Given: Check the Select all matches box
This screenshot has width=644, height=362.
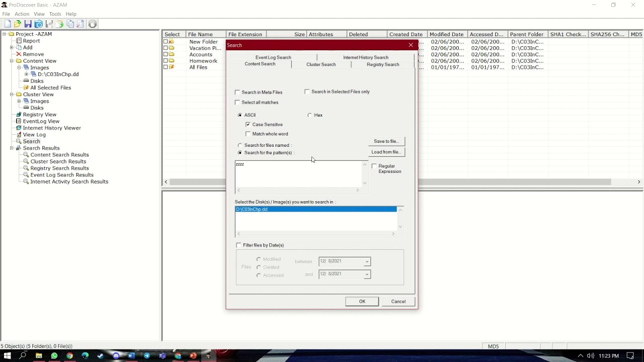Looking at the screenshot, I should point(237,103).
